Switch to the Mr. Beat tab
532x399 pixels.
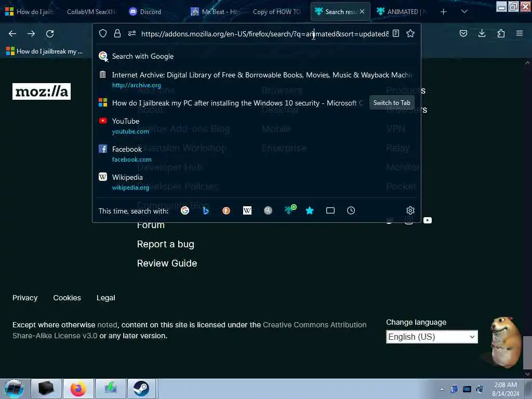[217, 11]
